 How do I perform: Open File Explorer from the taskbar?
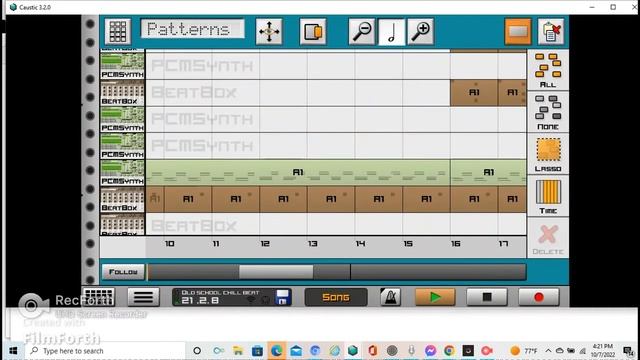(238, 351)
